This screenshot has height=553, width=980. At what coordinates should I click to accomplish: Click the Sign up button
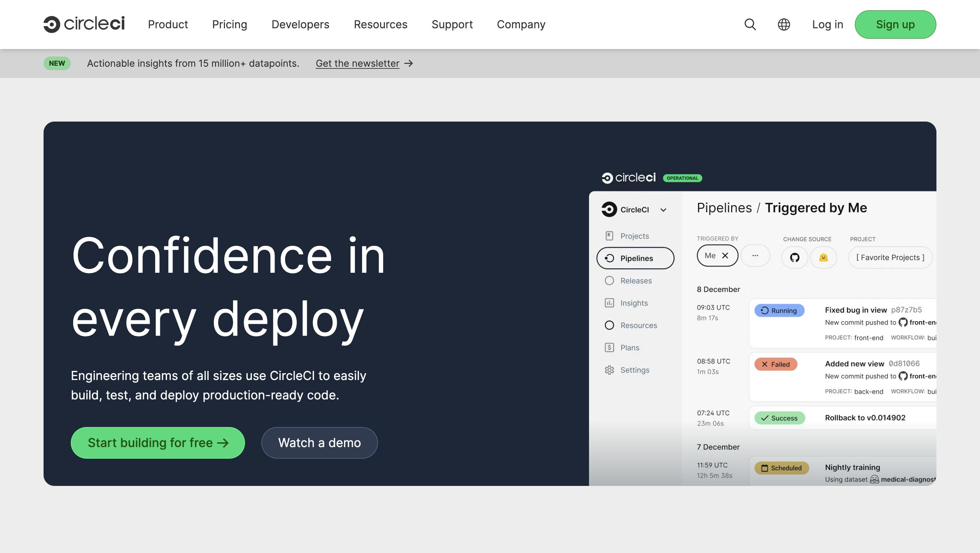[895, 25]
